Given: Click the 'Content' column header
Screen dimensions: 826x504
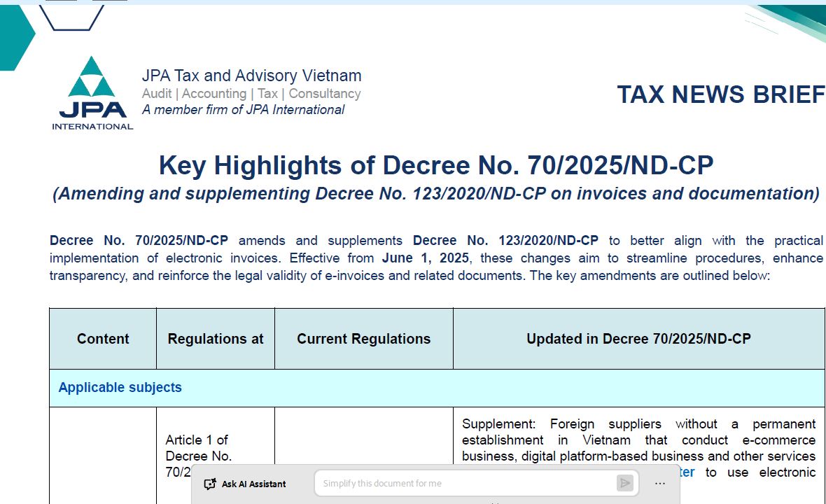Looking at the screenshot, I should coord(103,339).
